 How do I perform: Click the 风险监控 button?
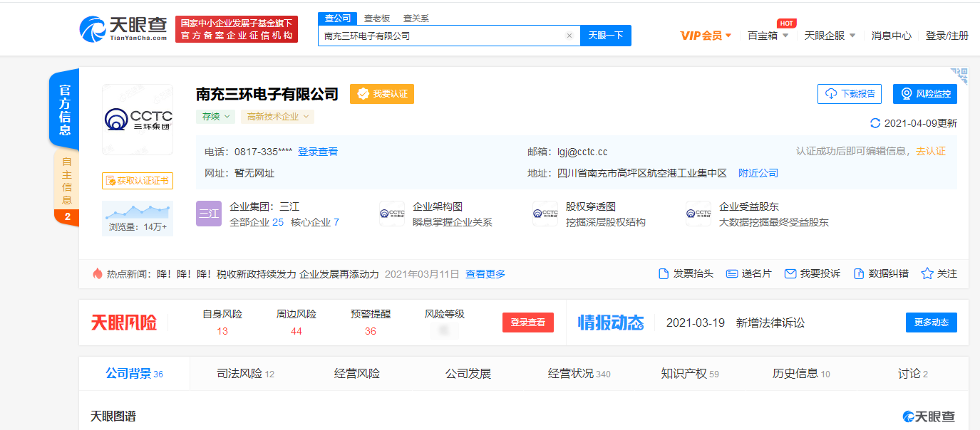(x=925, y=94)
